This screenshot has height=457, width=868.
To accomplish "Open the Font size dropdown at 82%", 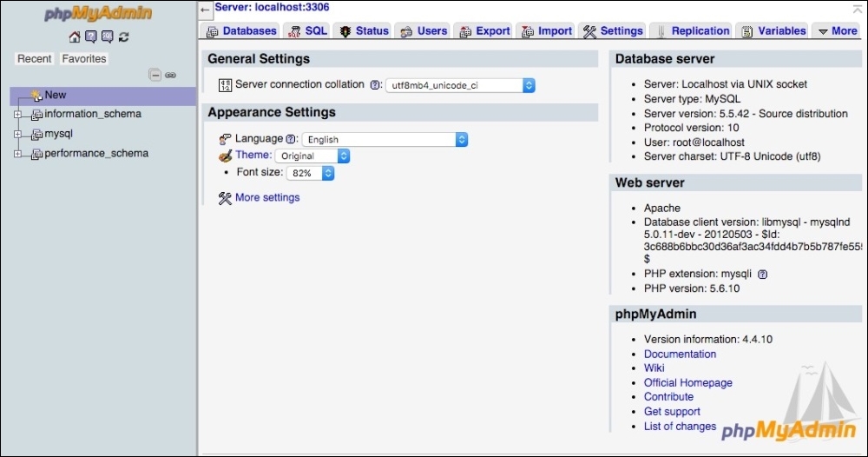I will click(x=310, y=174).
